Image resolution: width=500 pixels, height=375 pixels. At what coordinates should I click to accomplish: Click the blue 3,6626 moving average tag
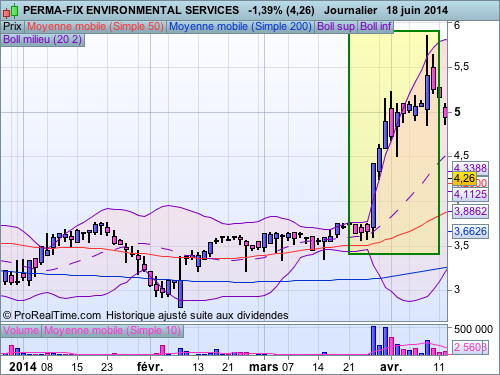coord(470,231)
